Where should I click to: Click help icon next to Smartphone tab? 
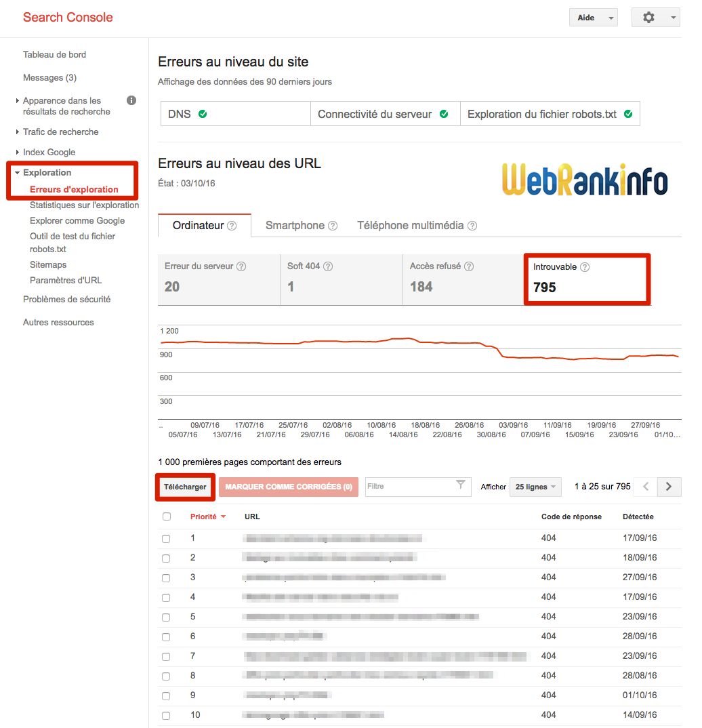pyautogui.click(x=333, y=226)
